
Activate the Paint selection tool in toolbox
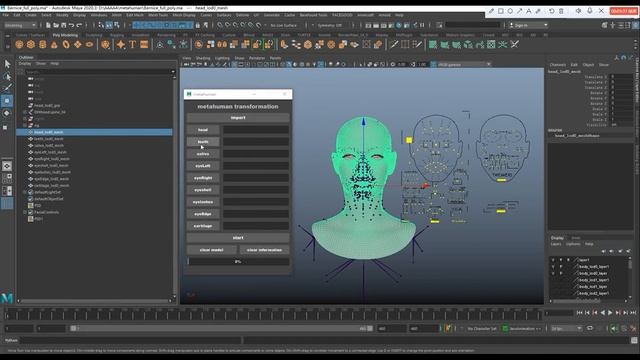pyautogui.click(x=7, y=88)
